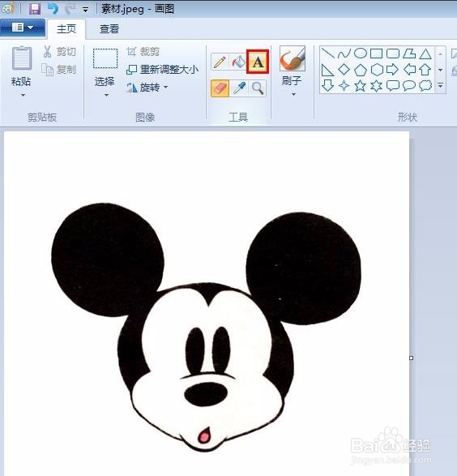
Task: Choose the Oval shape
Action: [x=361, y=54]
